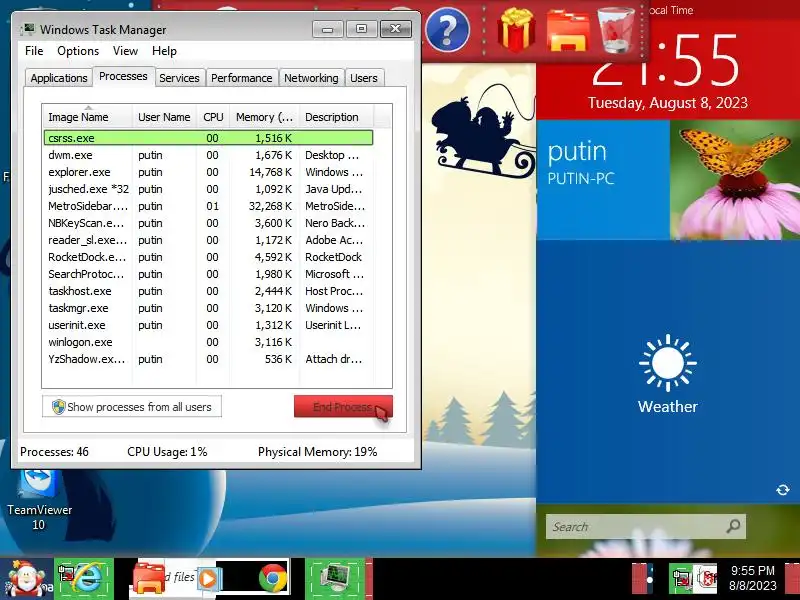This screenshot has width=800, height=600.
Task: Click the Santa Start button
Action: (x=26, y=579)
